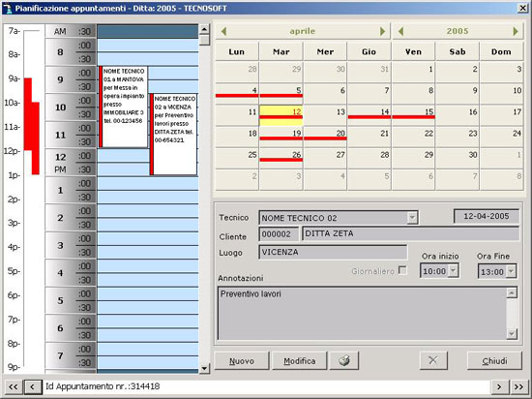The height and width of the screenshot is (399, 532).
Task: Go to next year arrow beside 2005
Action: (516, 31)
